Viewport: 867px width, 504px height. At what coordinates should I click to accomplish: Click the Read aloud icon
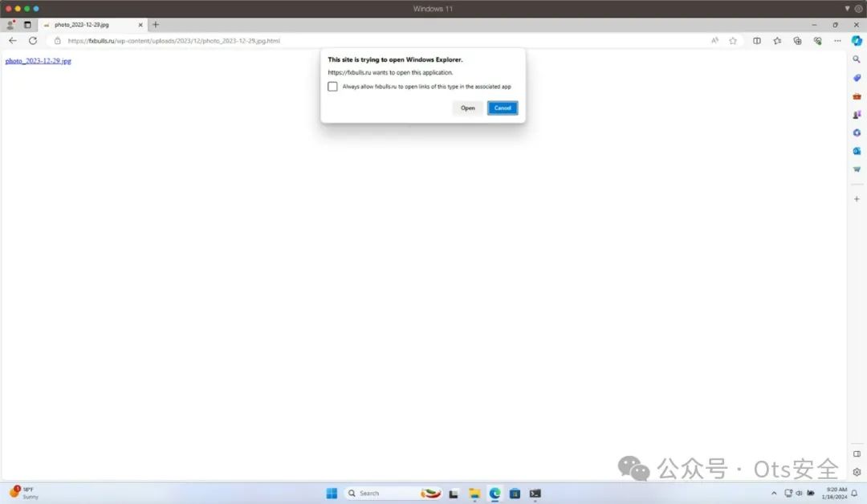tap(715, 41)
